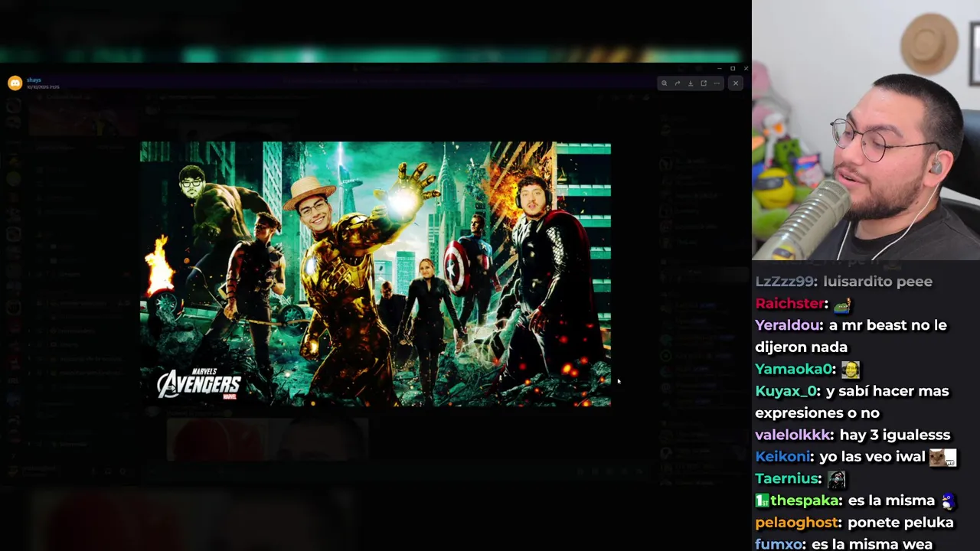Click the streamer webcam feed

866,130
